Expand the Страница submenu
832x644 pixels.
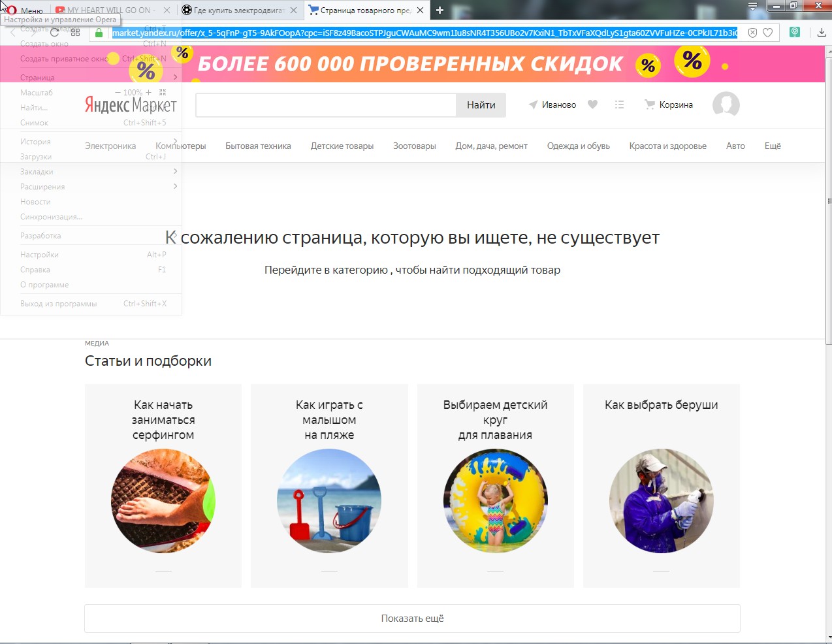tap(91, 78)
